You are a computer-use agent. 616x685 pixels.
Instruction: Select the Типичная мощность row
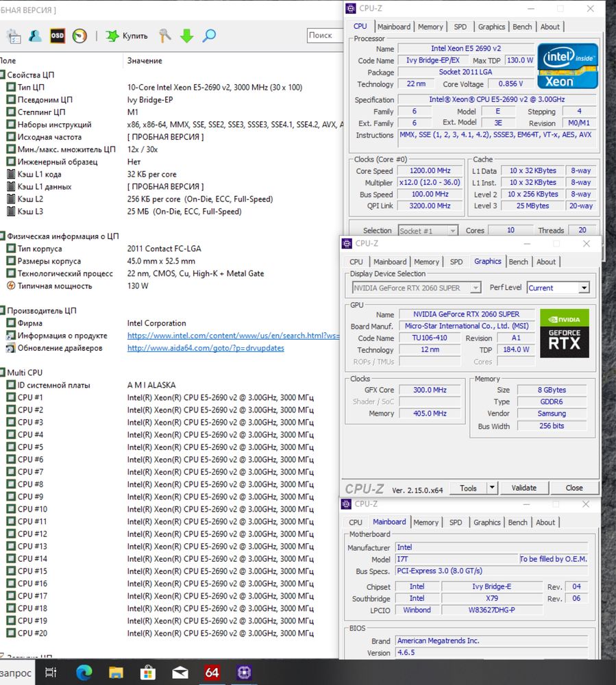pos(172,286)
